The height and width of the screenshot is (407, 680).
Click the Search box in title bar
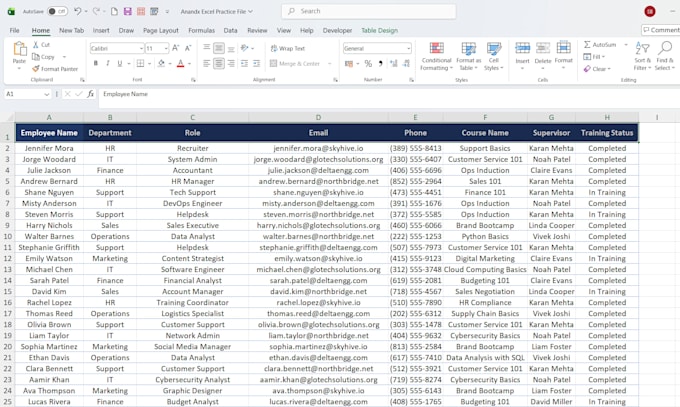click(x=369, y=11)
